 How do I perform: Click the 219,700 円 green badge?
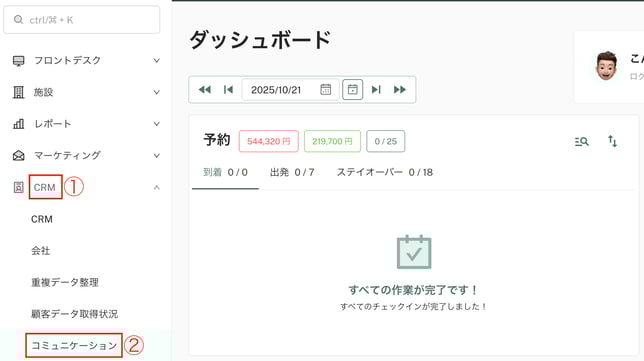332,141
